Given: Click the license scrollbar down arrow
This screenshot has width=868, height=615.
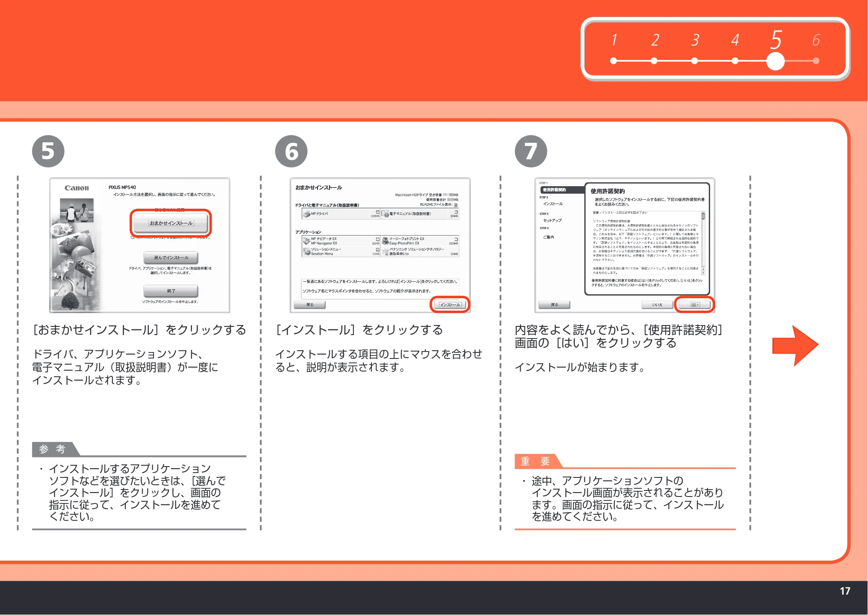Looking at the screenshot, I should (703, 273).
